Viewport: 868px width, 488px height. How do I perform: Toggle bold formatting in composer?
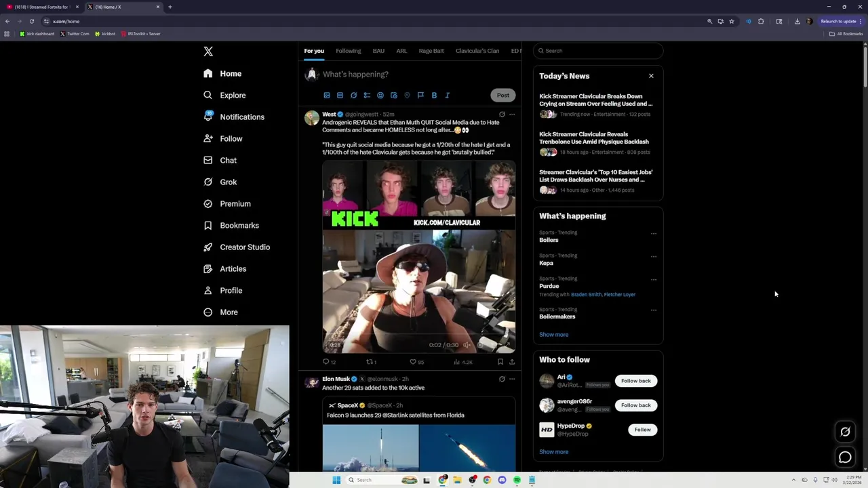click(x=434, y=96)
